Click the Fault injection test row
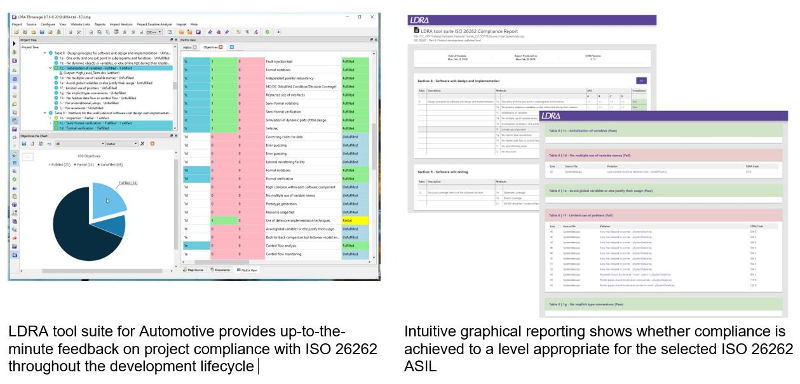800x384 pixels. pyautogui.click(x=276, y=61)
